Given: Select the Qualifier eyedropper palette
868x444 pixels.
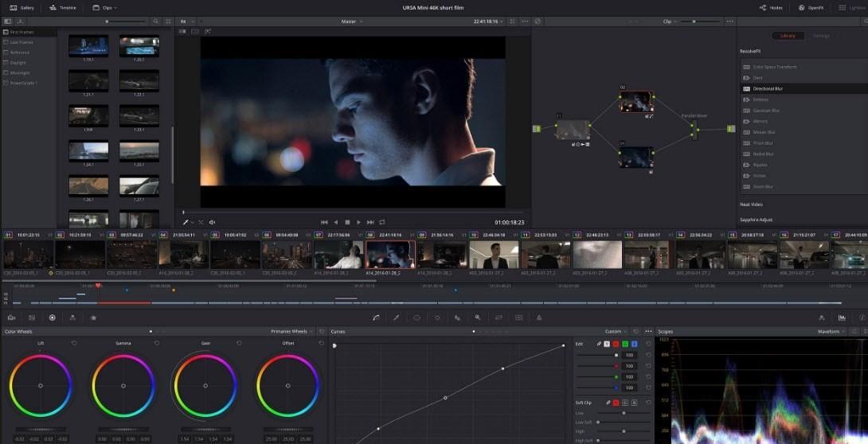Looking at the screenshot, I should tap(396, 317).
